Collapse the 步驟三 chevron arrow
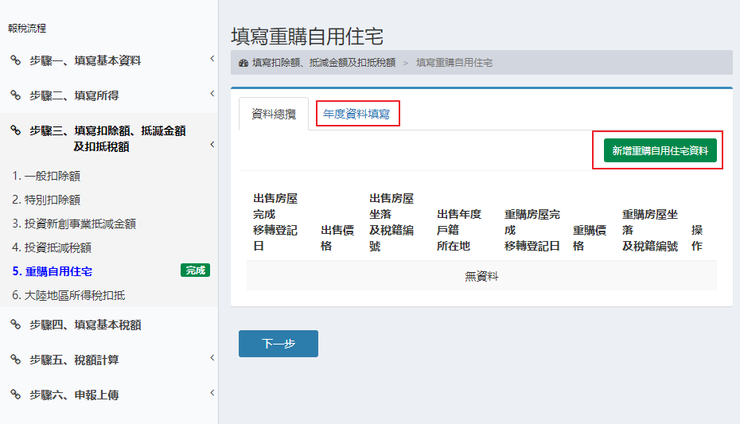This screenshot has height=424, width=740. 212,146
